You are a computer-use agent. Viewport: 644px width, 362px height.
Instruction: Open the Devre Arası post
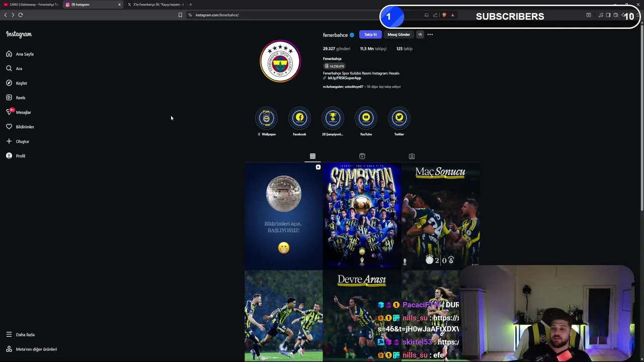point(362,316)
